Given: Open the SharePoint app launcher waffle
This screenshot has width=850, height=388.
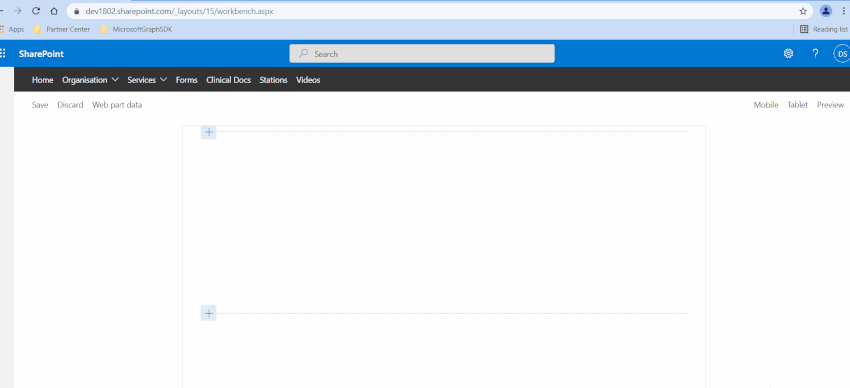Looking at the screenshot, I should (3, 53).
